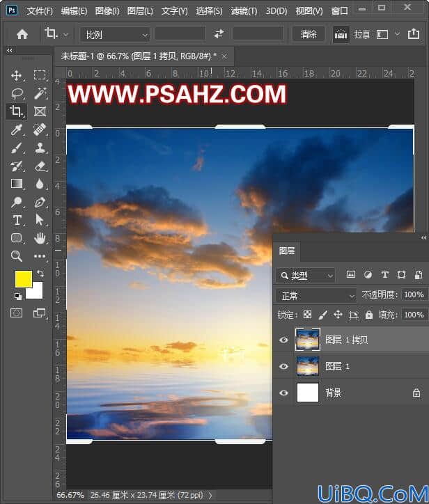429x504 pixels.
Task: Select the Spot Healing Brush tool
Action: click(40, 129)
